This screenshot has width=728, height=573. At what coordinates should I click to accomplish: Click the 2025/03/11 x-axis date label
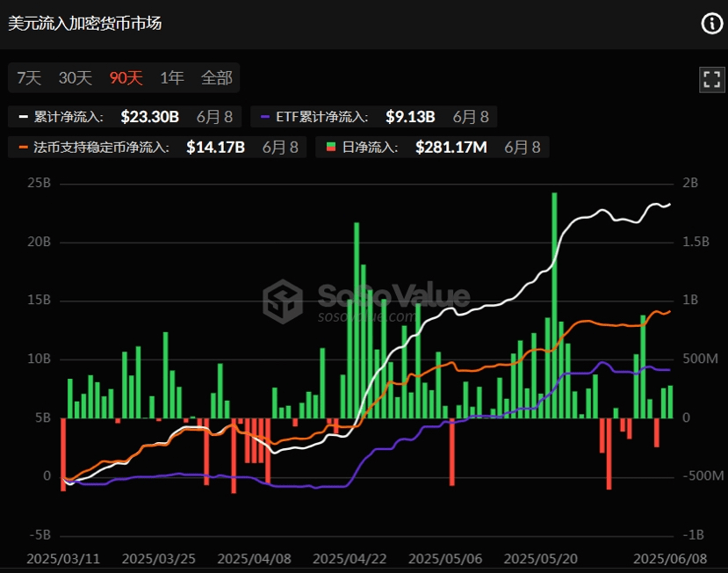click(63, 559)
